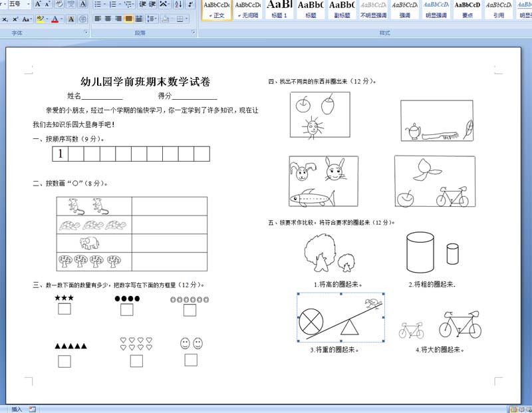Open bullet library dropdown arrow
Viewport: 532px width, 413px height.
point(104,5)
